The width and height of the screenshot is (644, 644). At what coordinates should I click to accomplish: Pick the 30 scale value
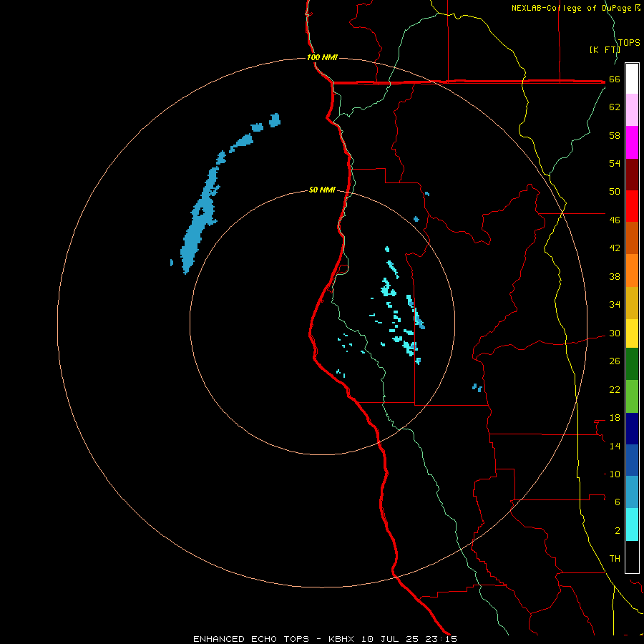point(615,333)
